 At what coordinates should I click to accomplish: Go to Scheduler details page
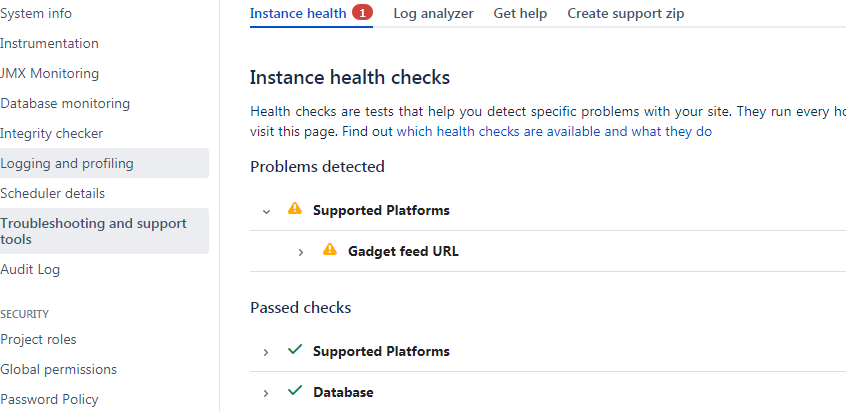point(103,193)
